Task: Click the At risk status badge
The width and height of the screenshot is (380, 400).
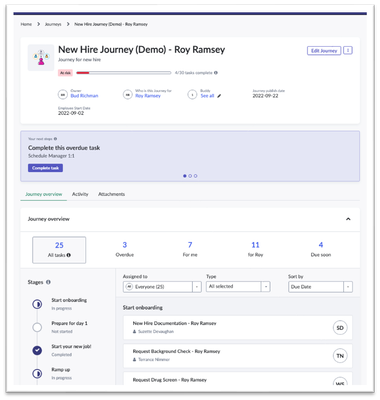Action: pos(65,73)
